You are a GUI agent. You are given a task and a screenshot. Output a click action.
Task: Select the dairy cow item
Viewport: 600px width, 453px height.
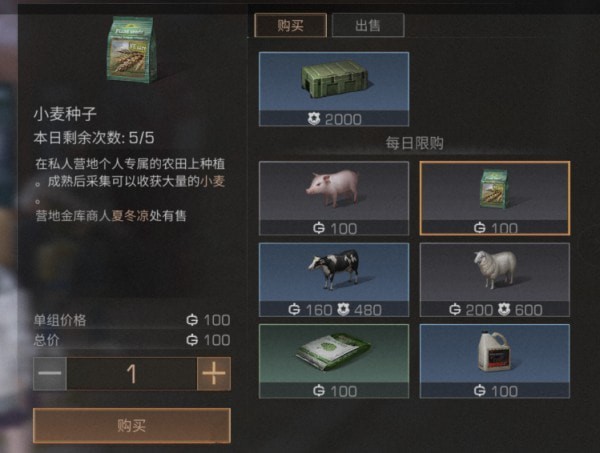click(334, 280)
